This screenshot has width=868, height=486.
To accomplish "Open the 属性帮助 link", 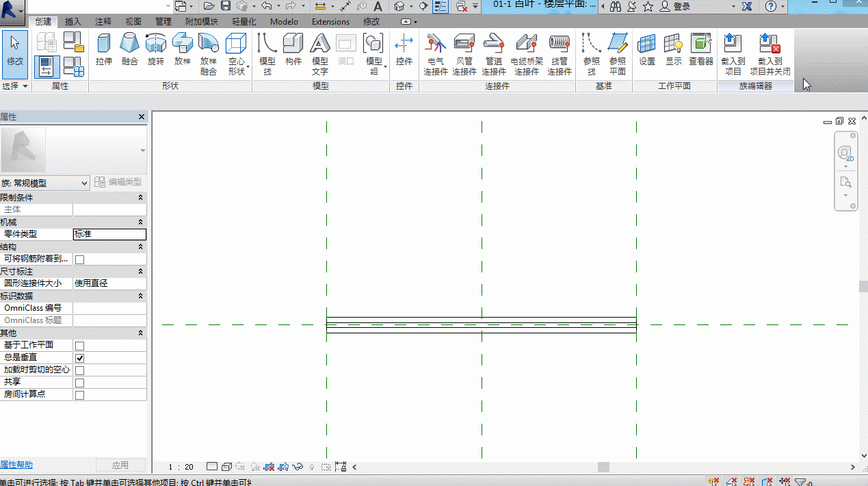I will point(16,465).
